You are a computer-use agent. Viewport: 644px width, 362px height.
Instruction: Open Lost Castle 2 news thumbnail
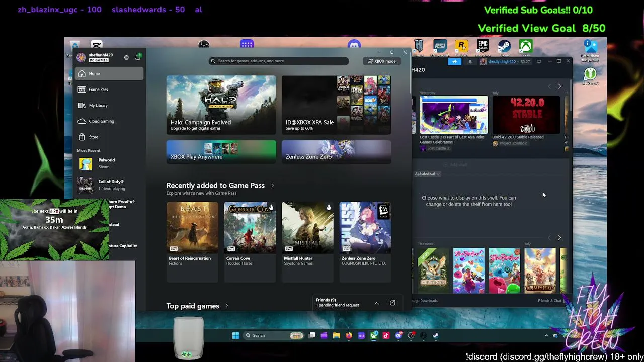454,115
